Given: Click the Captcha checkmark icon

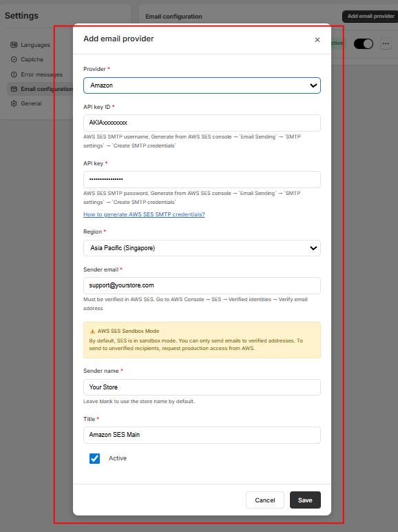Looking at the screenshot, I should [x=14, y=59].
